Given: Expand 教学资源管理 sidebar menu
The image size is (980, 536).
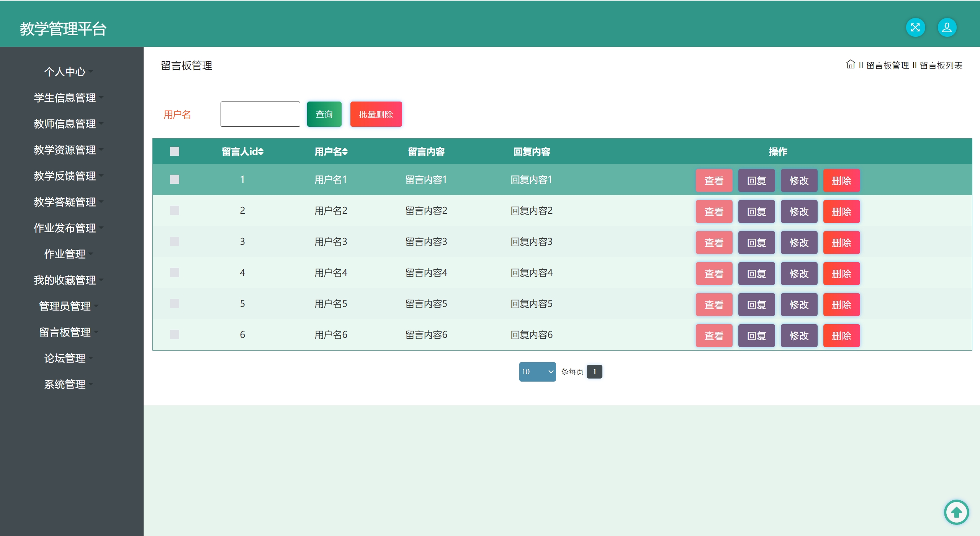Looking at the screenshot, I should [65, 150].
